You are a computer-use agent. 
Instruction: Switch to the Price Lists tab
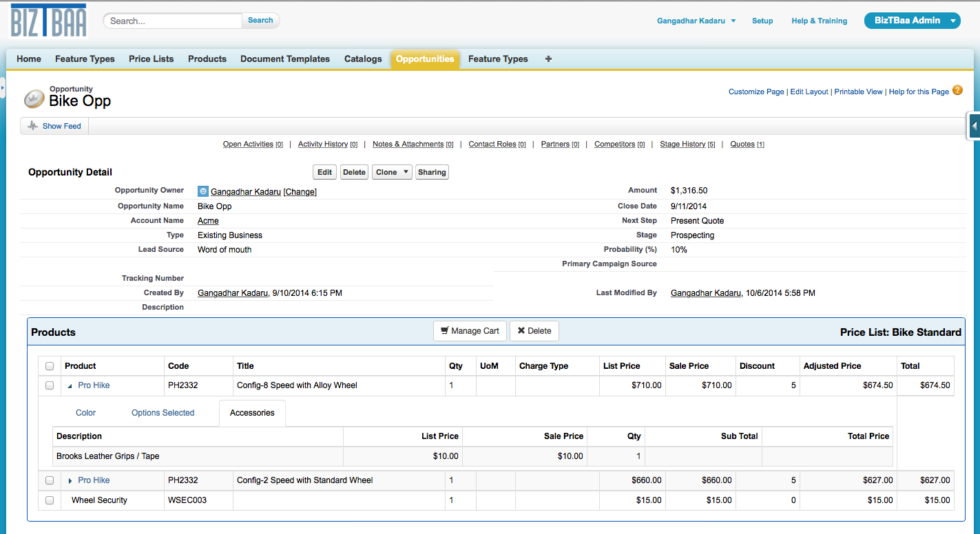point(151,59)
